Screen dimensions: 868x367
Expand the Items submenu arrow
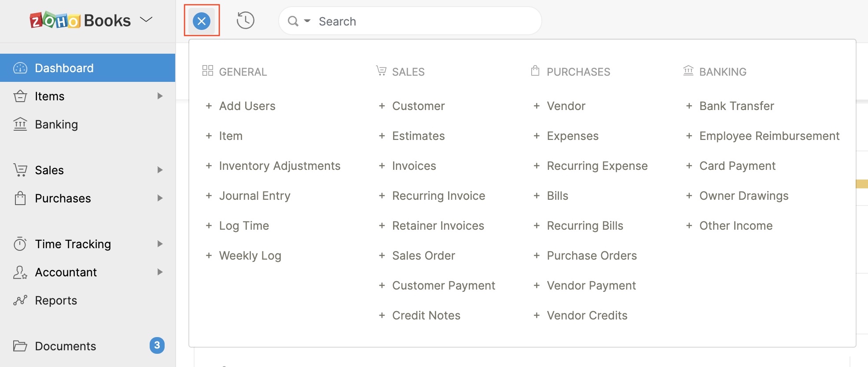[x=160, y=96]
